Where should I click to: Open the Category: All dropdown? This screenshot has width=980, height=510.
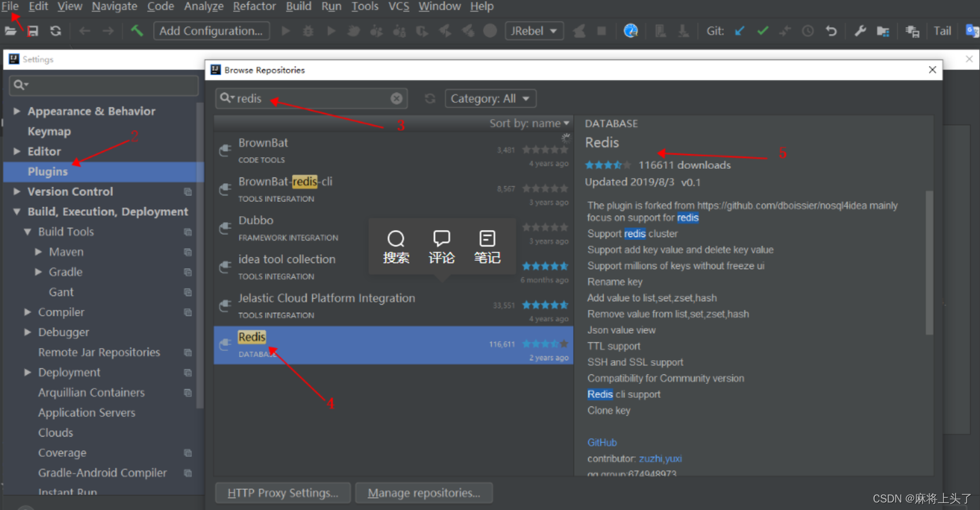491,98
